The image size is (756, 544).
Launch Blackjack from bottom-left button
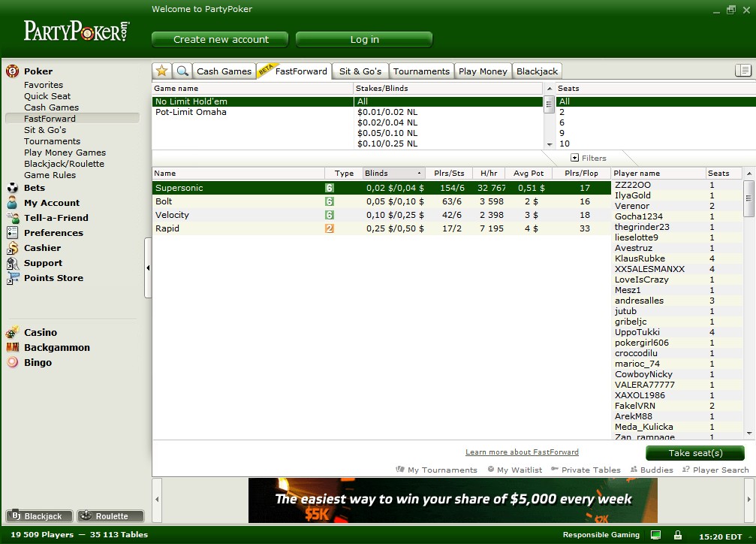[x=39, y=516]
